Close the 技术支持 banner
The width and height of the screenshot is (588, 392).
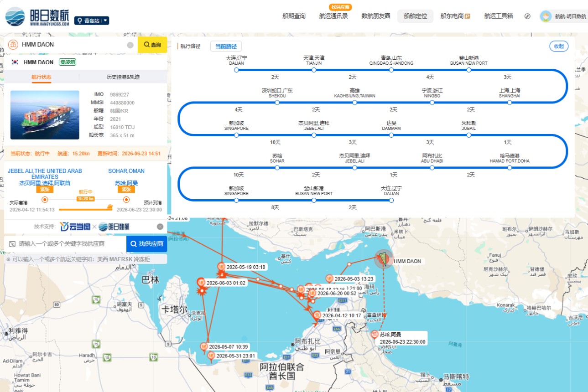tap(160, 227)
